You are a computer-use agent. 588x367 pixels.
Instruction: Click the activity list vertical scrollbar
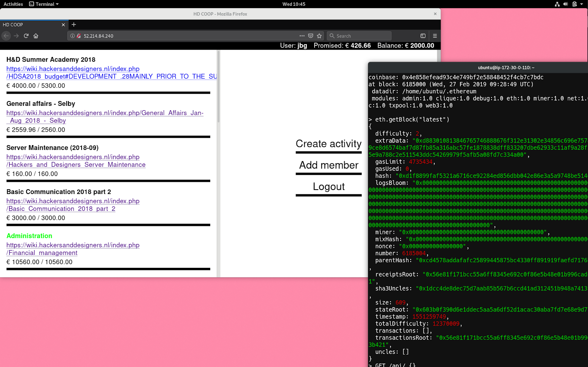(x=218, y=88)
